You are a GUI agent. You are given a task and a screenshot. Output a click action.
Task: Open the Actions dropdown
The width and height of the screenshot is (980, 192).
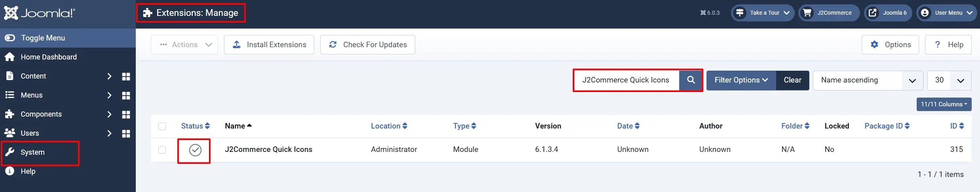(x=184, y=44)
